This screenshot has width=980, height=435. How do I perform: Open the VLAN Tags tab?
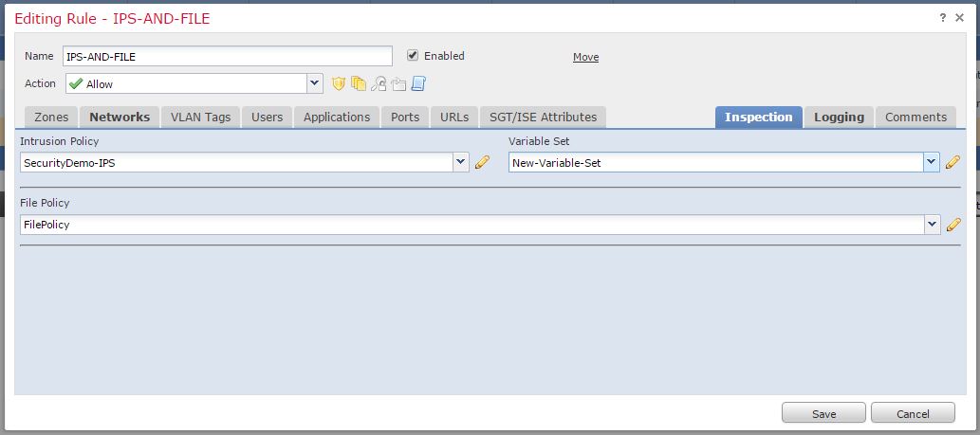(200, 118)
